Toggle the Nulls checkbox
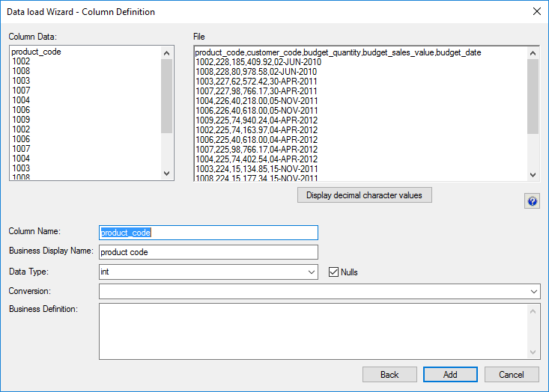The image size is (549, 392). (334, 272)
